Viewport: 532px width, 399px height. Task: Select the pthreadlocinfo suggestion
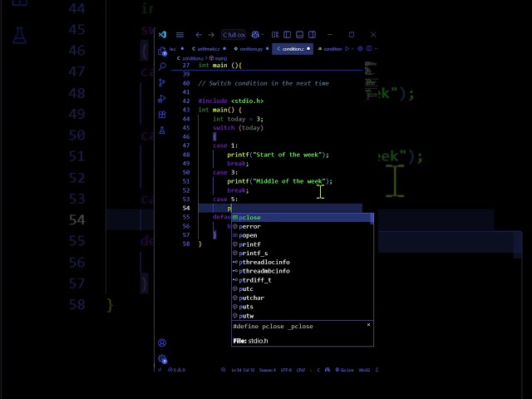303,263
